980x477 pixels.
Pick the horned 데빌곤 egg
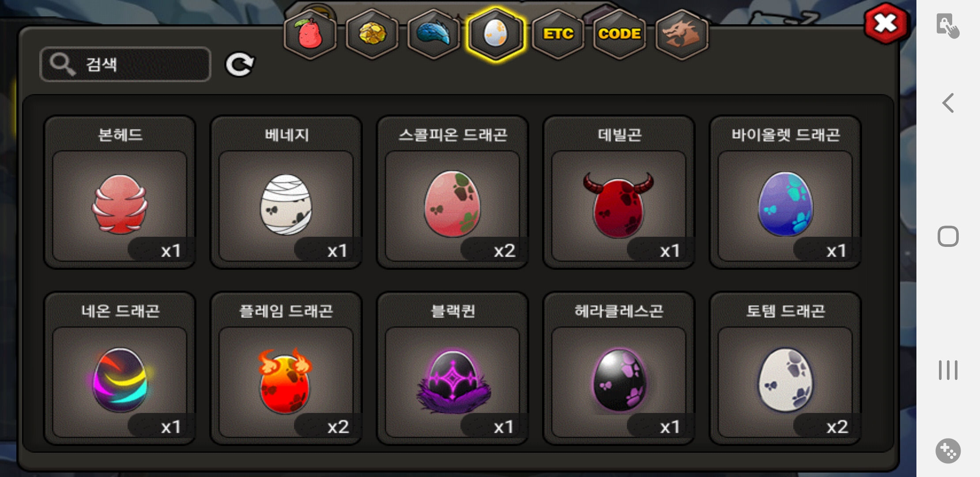tap(619, 193)
